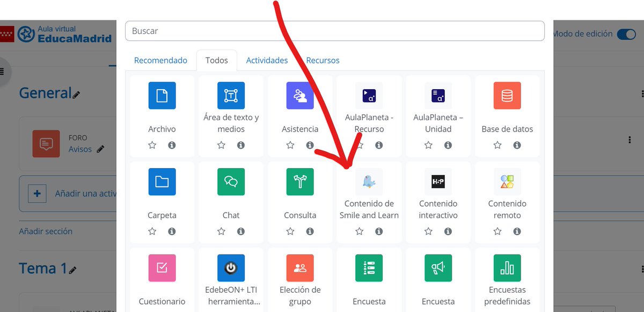Choose Área de texto y medios icon

[x=231, y=96]
